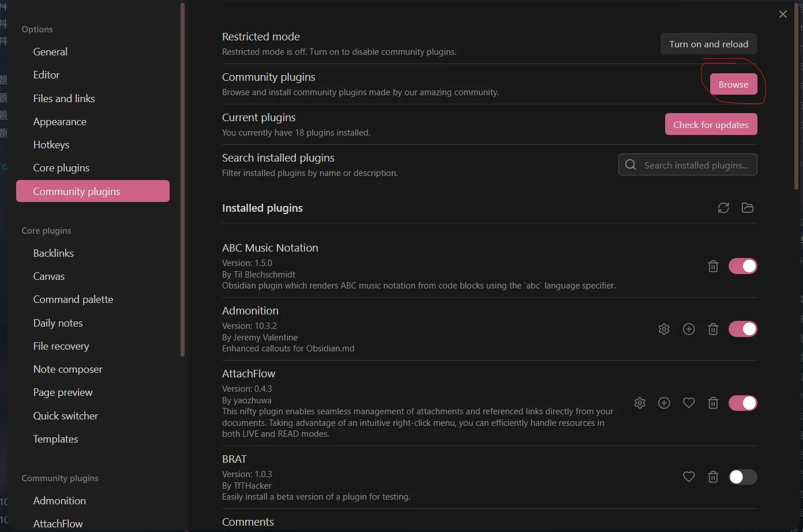Click BRAT plugin title text

coord(234,459)
